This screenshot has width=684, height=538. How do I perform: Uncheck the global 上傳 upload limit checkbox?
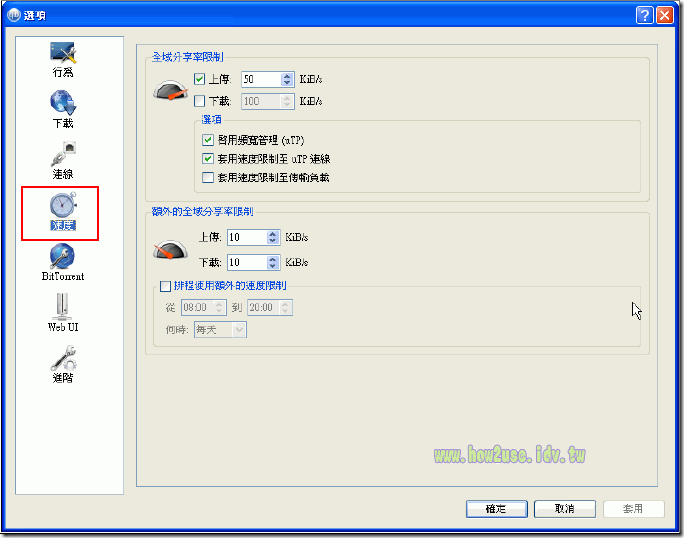pos(199,80)
